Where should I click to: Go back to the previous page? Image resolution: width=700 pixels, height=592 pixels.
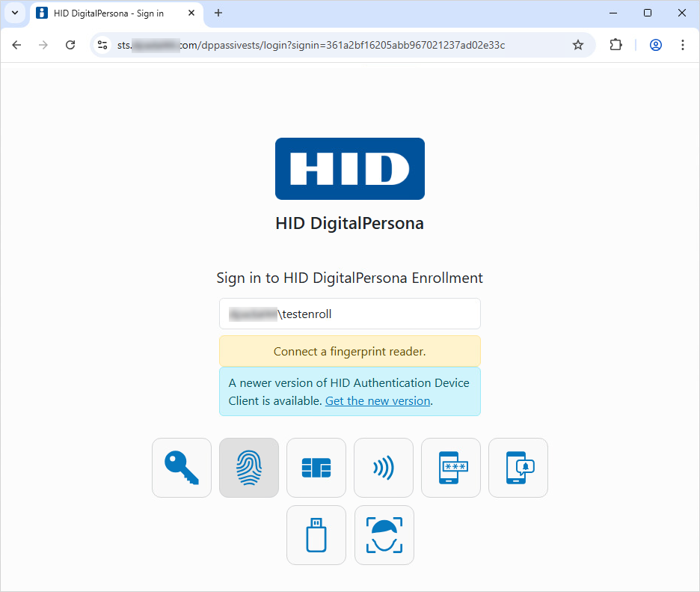click(x=16, y=45)
